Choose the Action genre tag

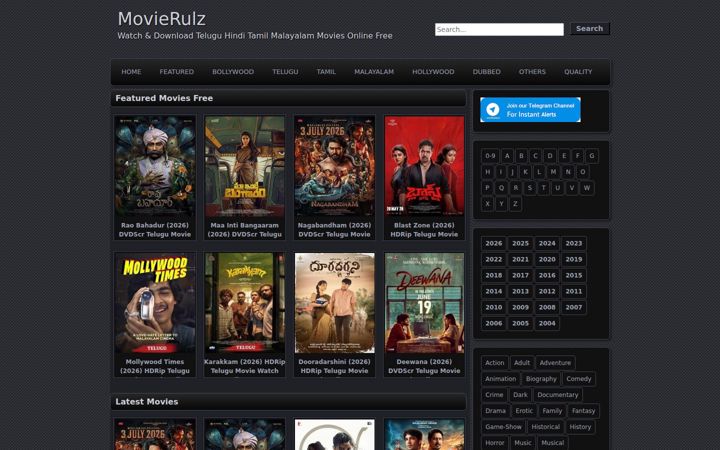point(495,363)
